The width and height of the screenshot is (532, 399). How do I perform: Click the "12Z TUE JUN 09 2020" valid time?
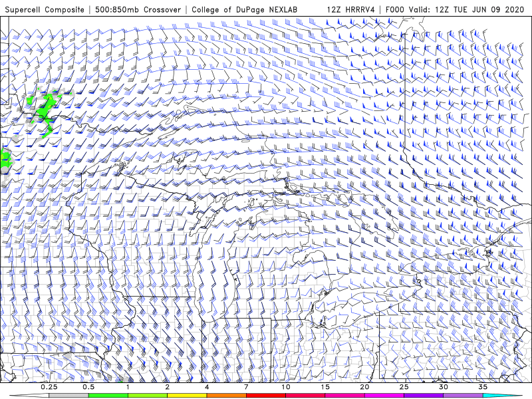click(479, 10)
